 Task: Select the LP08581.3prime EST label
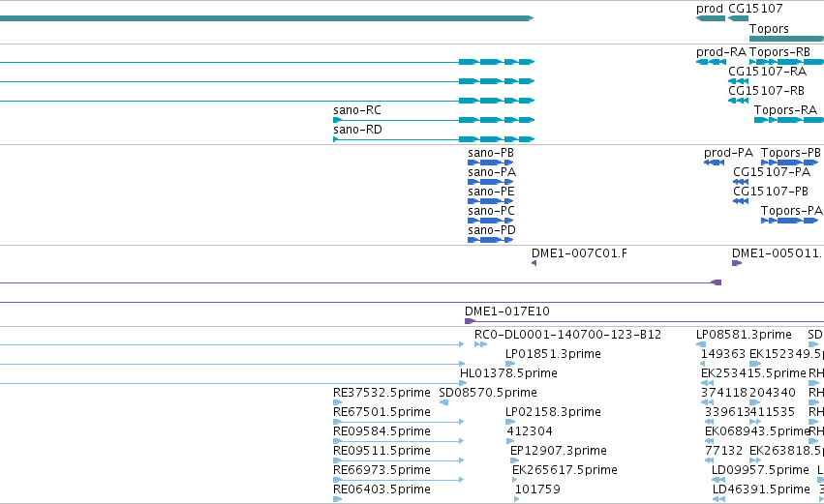[x=744, y=335]
